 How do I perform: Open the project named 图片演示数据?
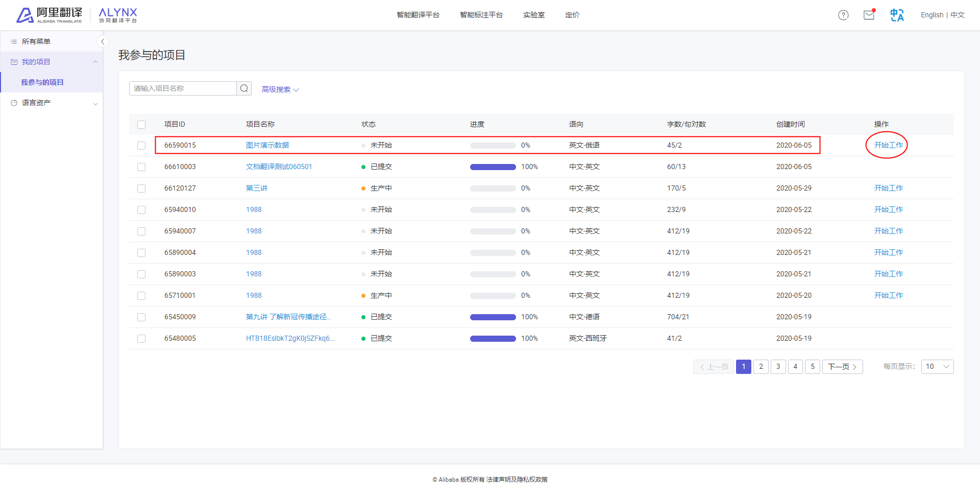(267, 145)
